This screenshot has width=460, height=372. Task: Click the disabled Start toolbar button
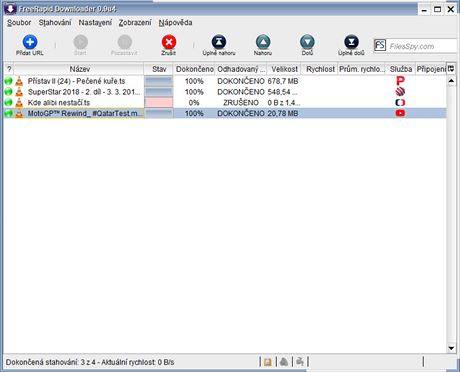pyautogui.click(x=80, y=45)
